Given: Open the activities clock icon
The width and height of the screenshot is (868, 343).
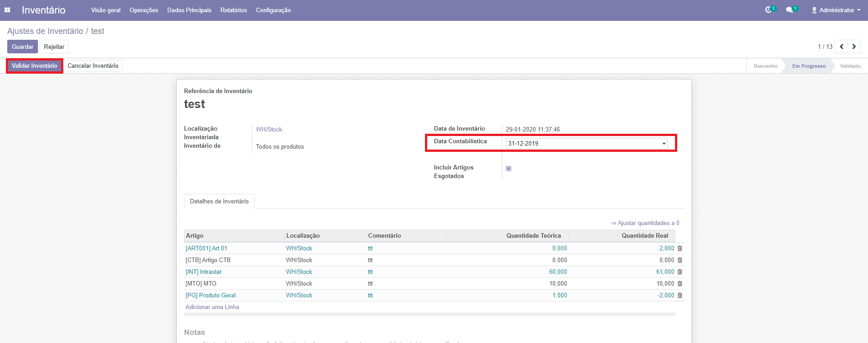Looking at the screenshot, I should point(768,10).
